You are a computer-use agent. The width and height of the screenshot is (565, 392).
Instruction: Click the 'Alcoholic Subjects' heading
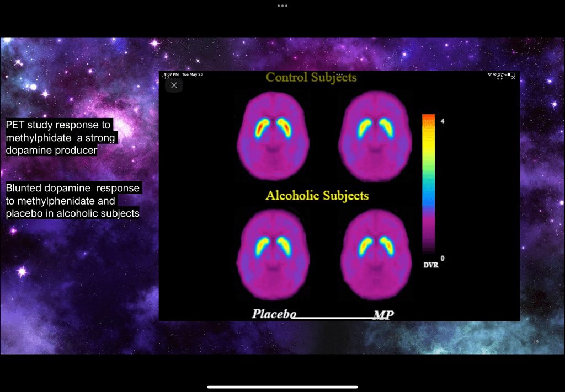[x=317, y=196]
